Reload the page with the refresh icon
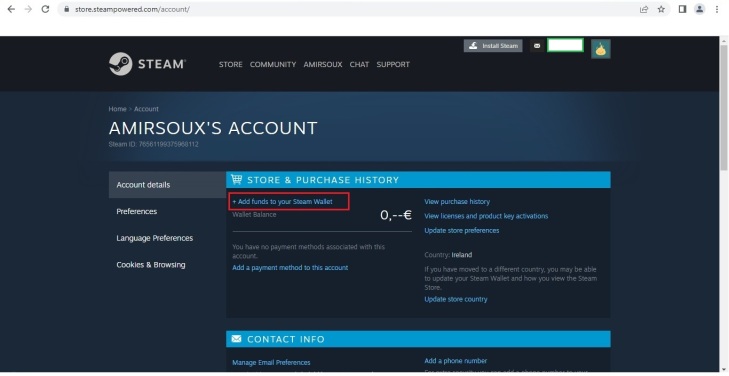 tap(45, 9)
